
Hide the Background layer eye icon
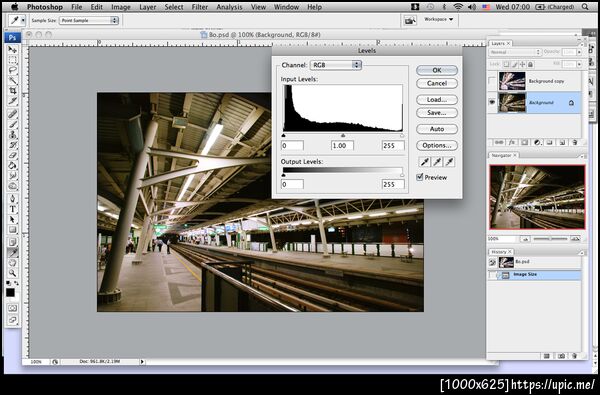pos(492,102)
